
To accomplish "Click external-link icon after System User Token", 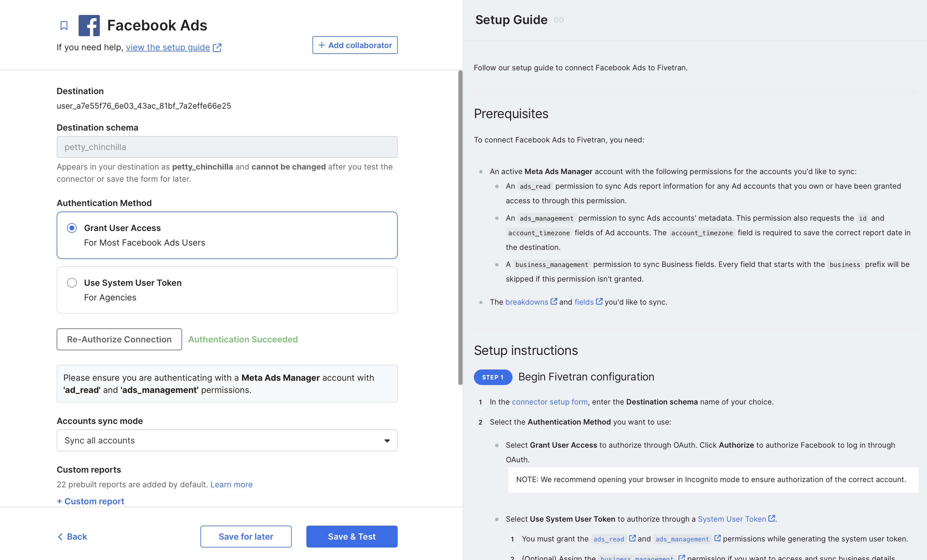I will [x=771, y=519].
